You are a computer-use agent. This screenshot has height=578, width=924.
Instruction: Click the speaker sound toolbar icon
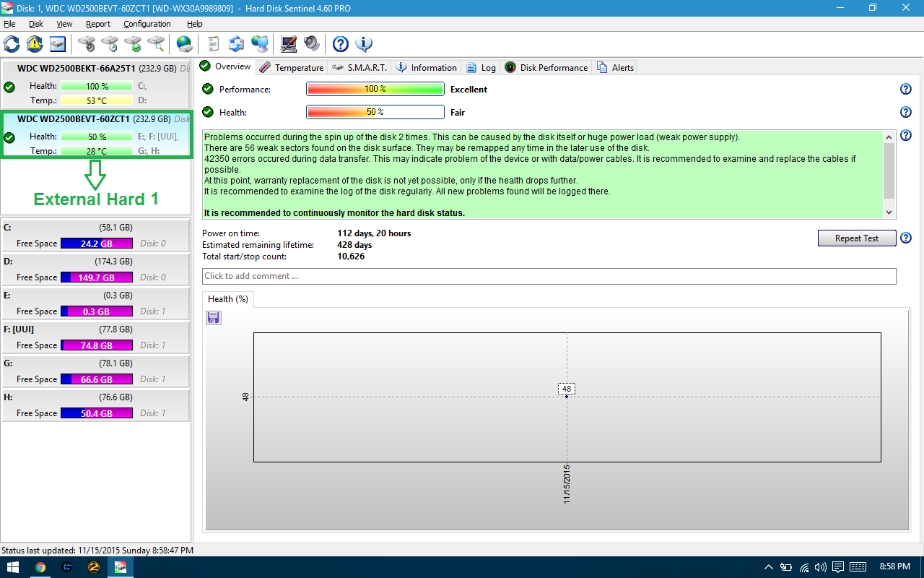312,44
